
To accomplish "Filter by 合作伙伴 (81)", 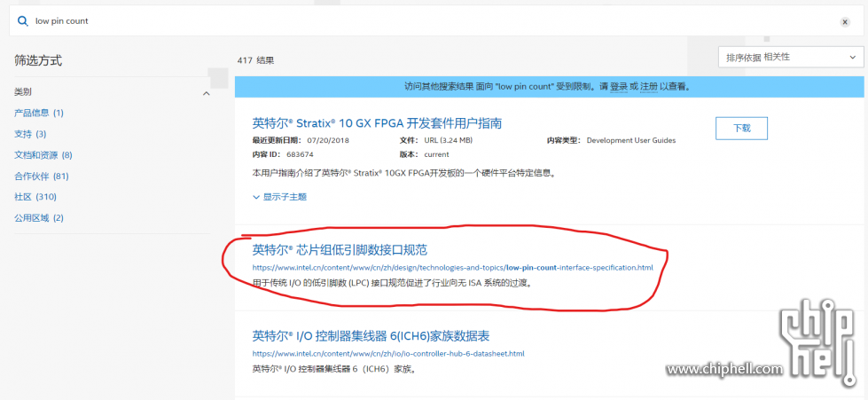I will click(x=41, y=176).
